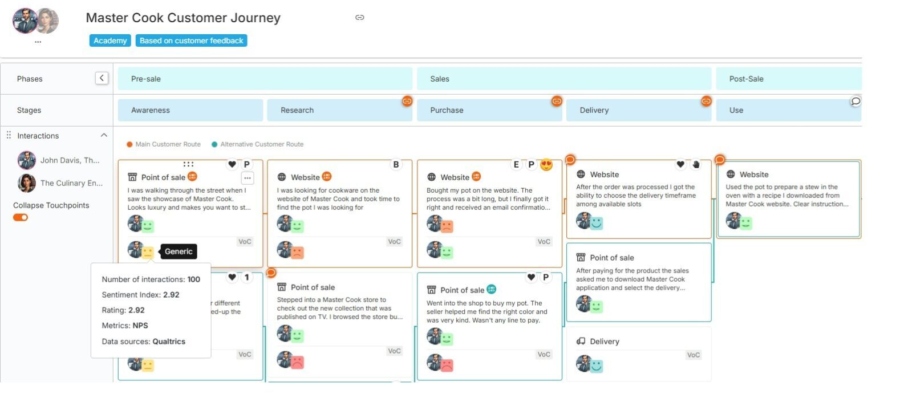The width and height of the screenshot is (900, 410).
Task: Click the orange route badge on Research Website title
Action: (327, 177)
